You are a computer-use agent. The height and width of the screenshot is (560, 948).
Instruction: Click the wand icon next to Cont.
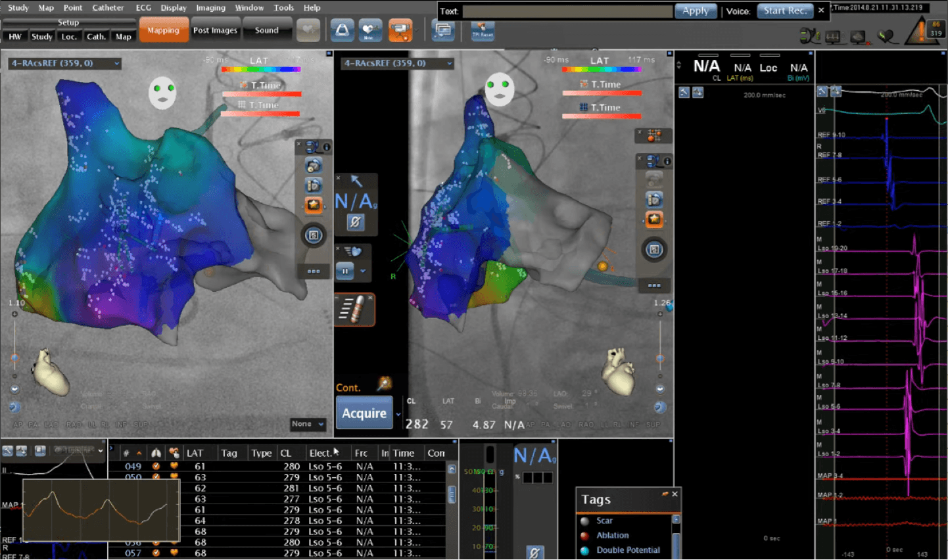[385, 383]
